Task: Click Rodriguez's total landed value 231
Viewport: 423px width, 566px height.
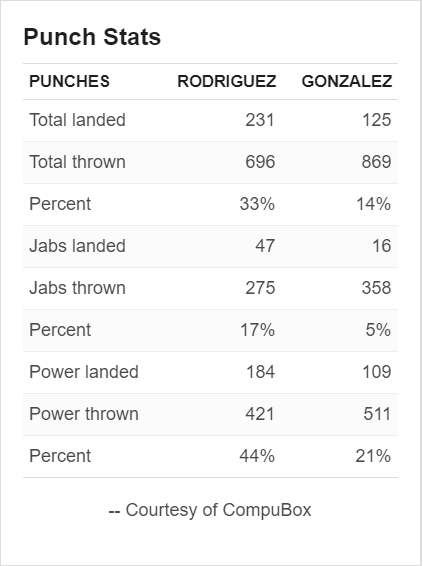Action: coord(260,120)
